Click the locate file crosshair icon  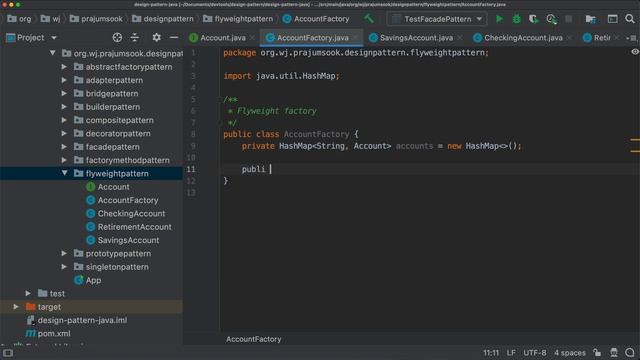pos(117,38)
